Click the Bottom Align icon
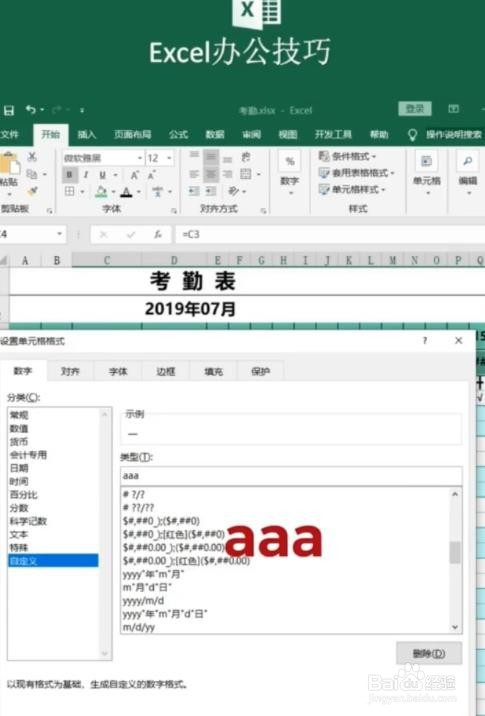 click(x=227, y=158)
